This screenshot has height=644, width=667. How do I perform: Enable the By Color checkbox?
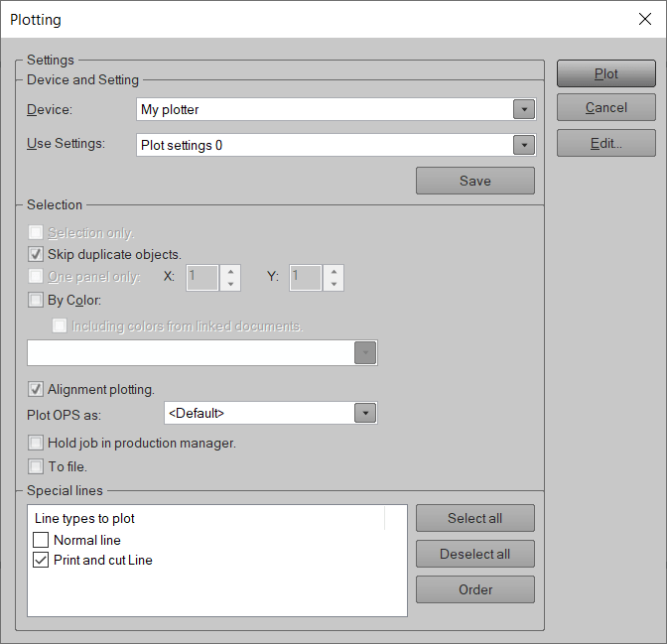(x=37, y=300)
